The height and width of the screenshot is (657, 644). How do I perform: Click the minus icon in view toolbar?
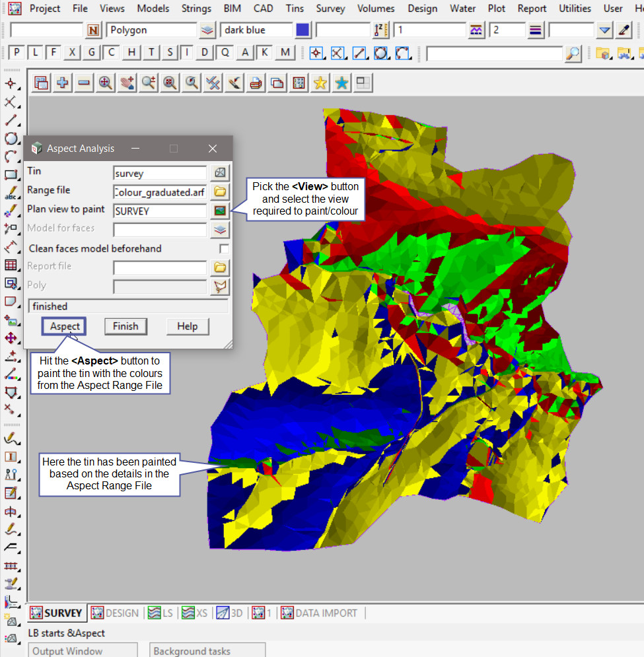[x=84, y=83]
